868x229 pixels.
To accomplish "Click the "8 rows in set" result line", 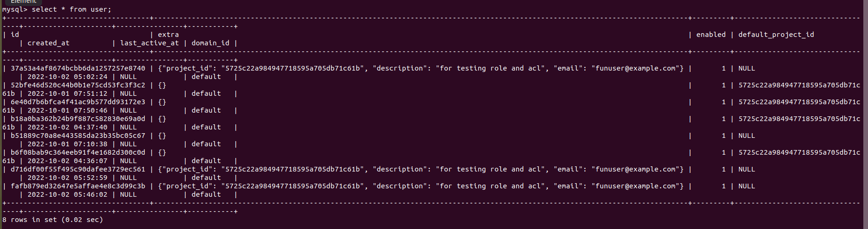I will point(52,220).
